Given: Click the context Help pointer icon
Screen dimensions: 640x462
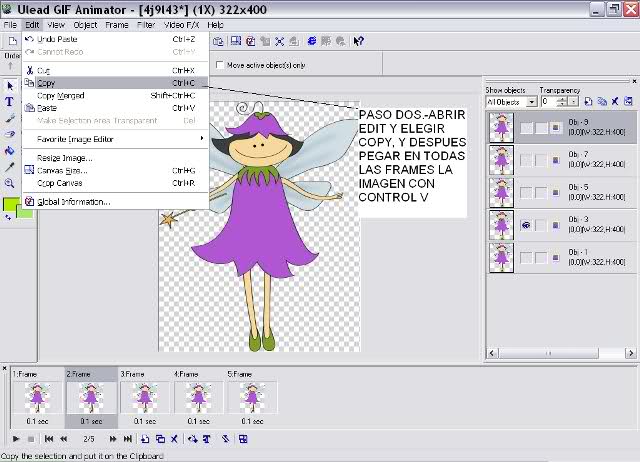Looking at the screenshot, I should point(358,41).
